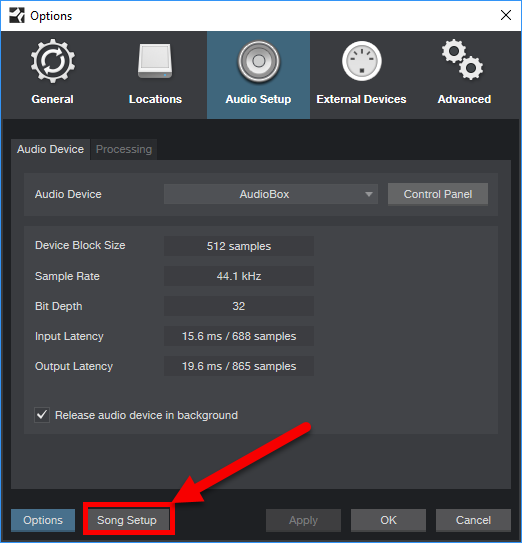Select the Audio Device tab

coord(51,149)
